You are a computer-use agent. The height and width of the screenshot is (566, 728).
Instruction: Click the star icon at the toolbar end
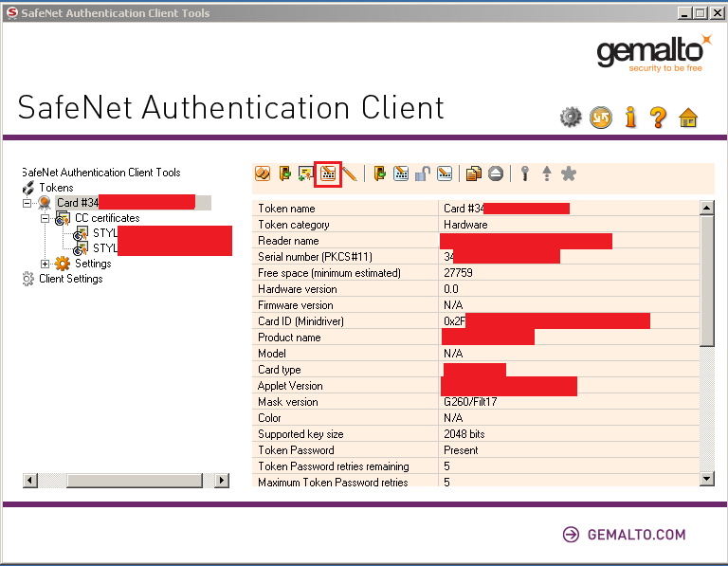click(x=569, y=173)
